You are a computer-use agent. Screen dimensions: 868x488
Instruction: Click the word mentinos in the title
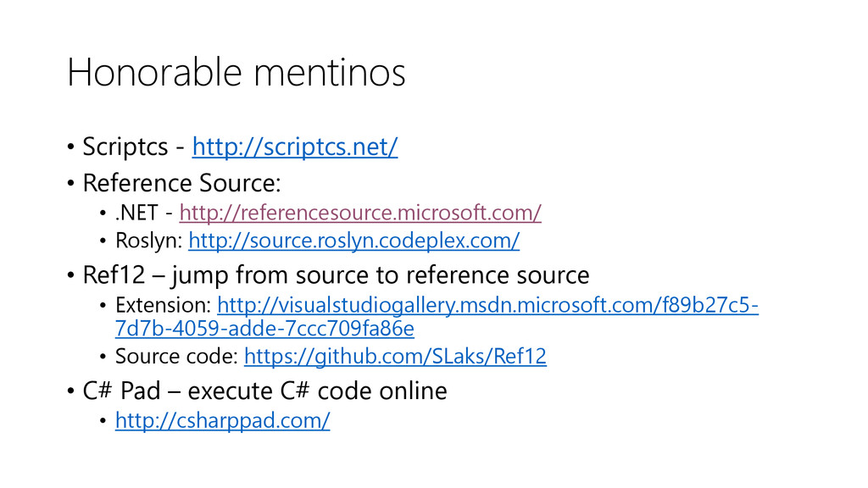(330, 73)
